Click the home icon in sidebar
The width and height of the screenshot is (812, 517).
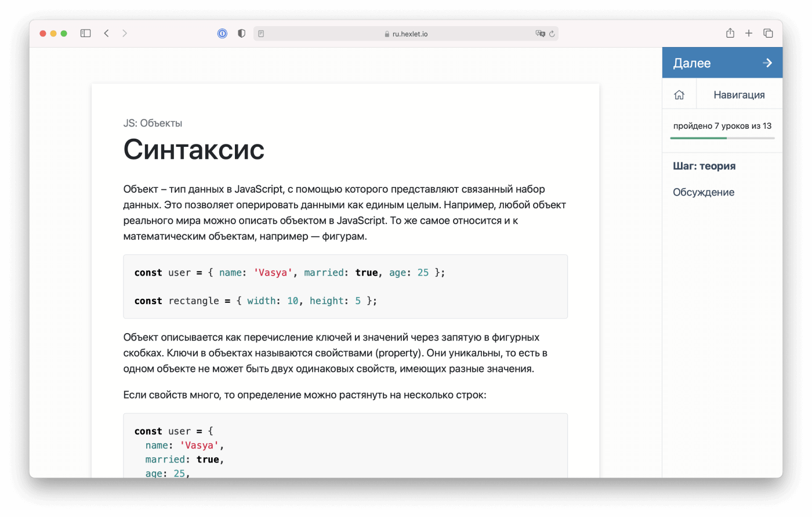[679, 95]
